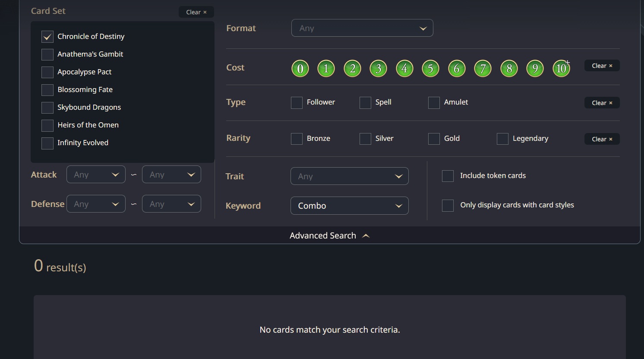Screen dimensions: 644x359
Task: Open the Trait dropdown
Action: tap(350, 176)
